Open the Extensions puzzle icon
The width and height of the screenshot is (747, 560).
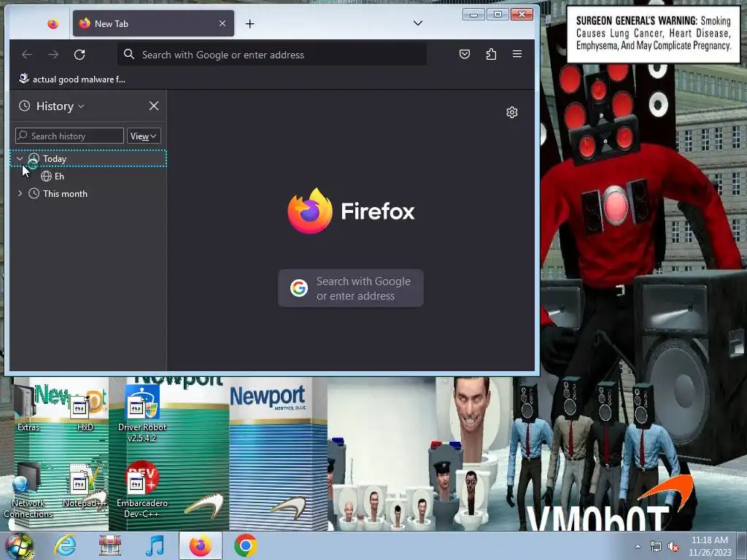(491, 54)
